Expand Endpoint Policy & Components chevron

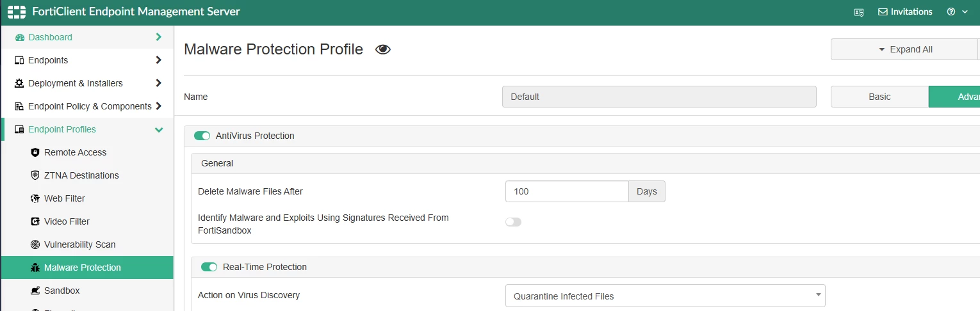pyautogui.click(x=159, y=106)
